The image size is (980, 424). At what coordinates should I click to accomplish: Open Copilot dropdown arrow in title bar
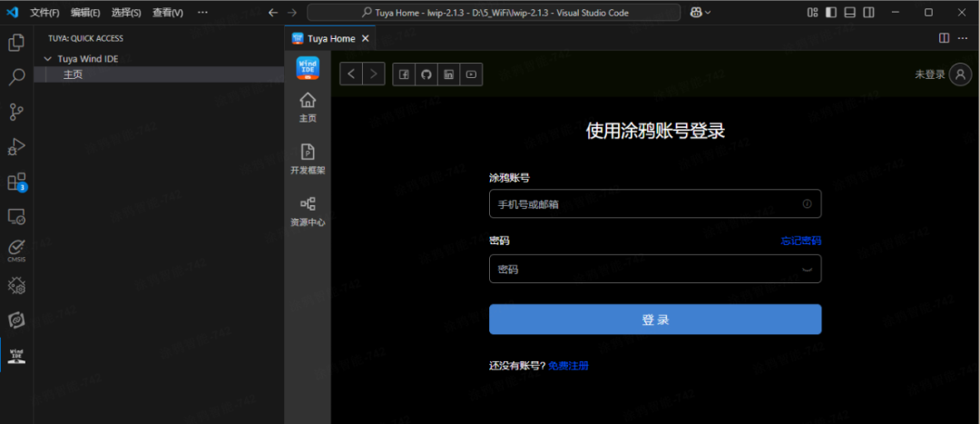(708, 13)
